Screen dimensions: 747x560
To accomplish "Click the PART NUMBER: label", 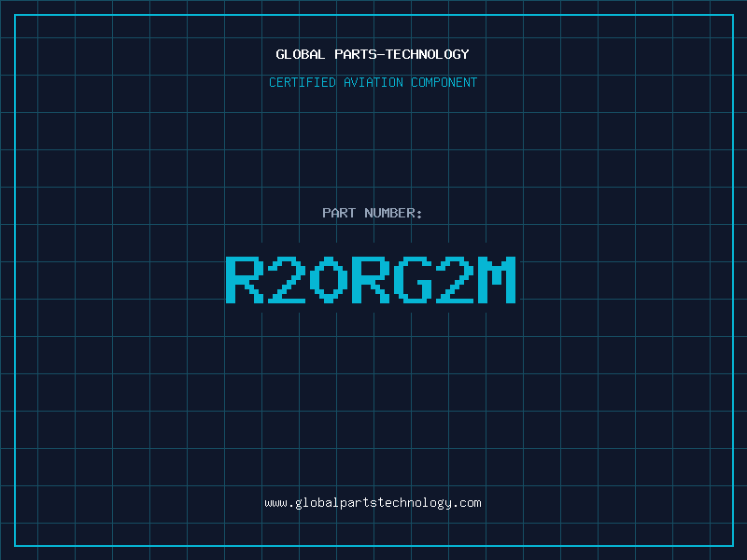I will click(373, 213).
